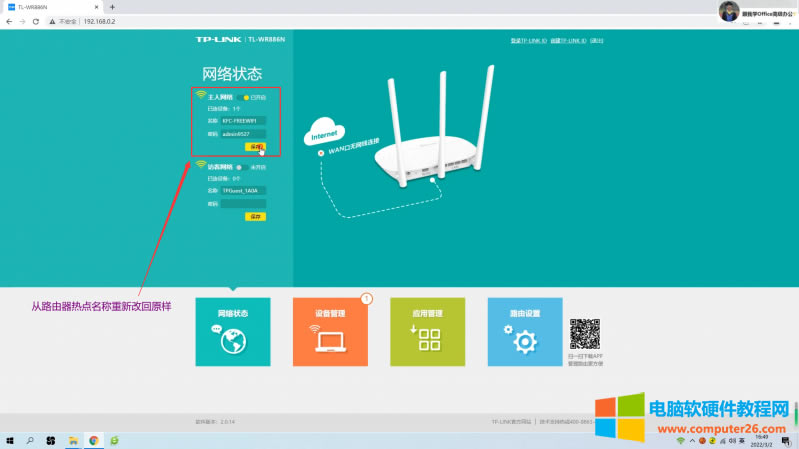Open the 设备管理 laptop tile
Viewport: 799px width, 449px height.
coord(330,331)
